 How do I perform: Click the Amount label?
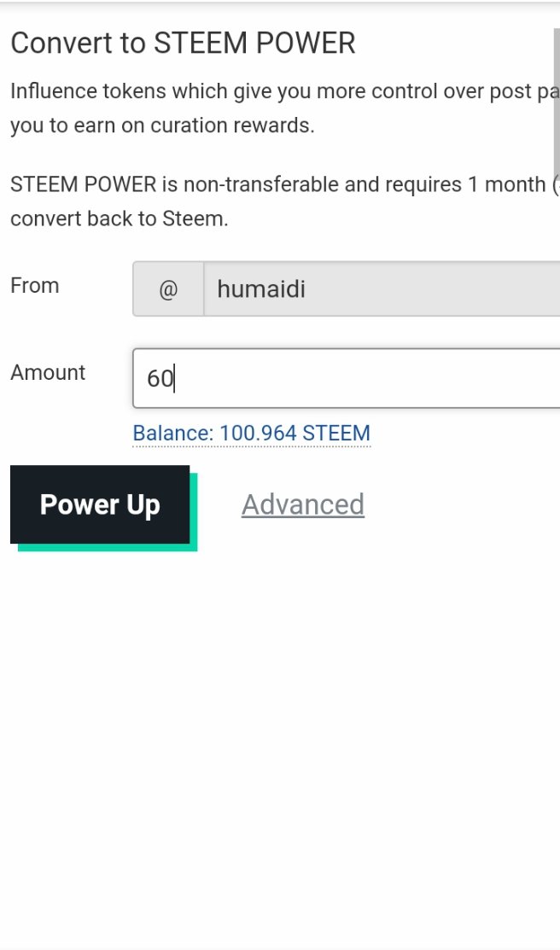coord(48,372)
